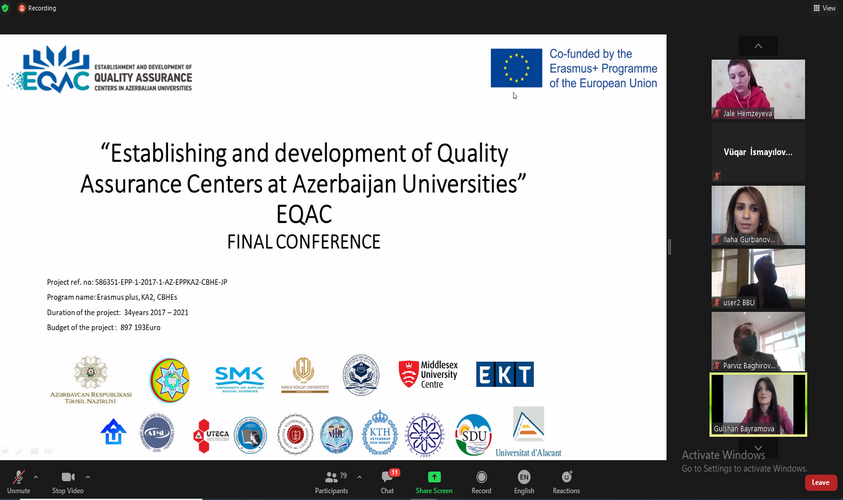Start recording with the Record button
The width and height of the screenshot is (843, 500).
482,481
